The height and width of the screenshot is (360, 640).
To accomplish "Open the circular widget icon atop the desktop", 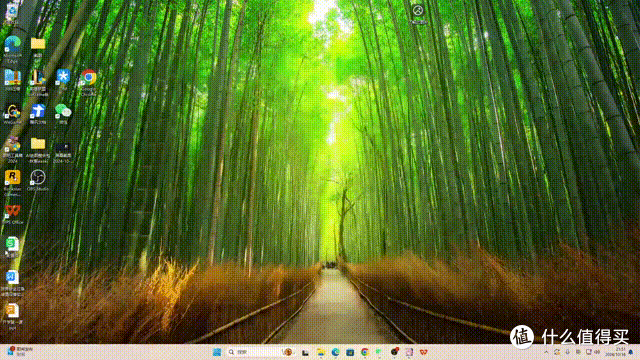I will pyautogui.click(x=418, y=11).
